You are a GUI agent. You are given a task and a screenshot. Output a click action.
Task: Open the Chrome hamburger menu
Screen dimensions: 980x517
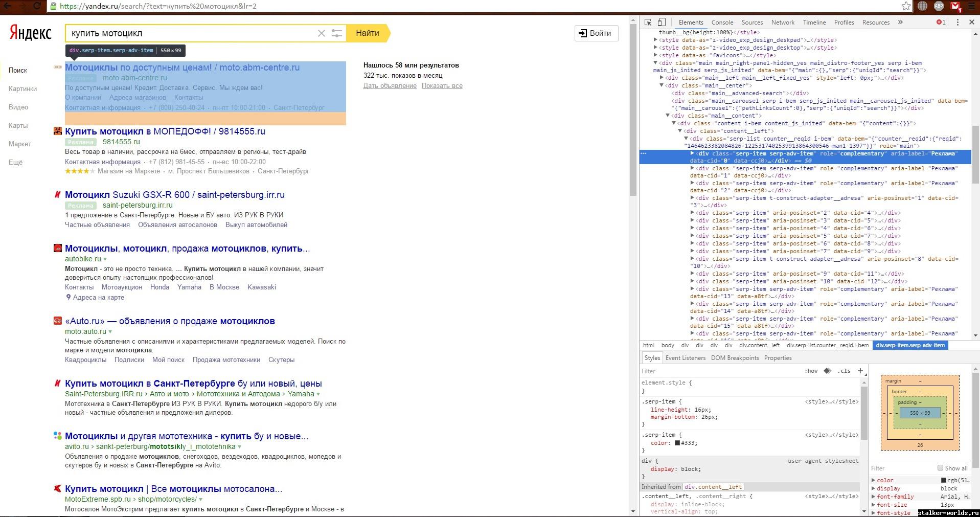[972, 6]
